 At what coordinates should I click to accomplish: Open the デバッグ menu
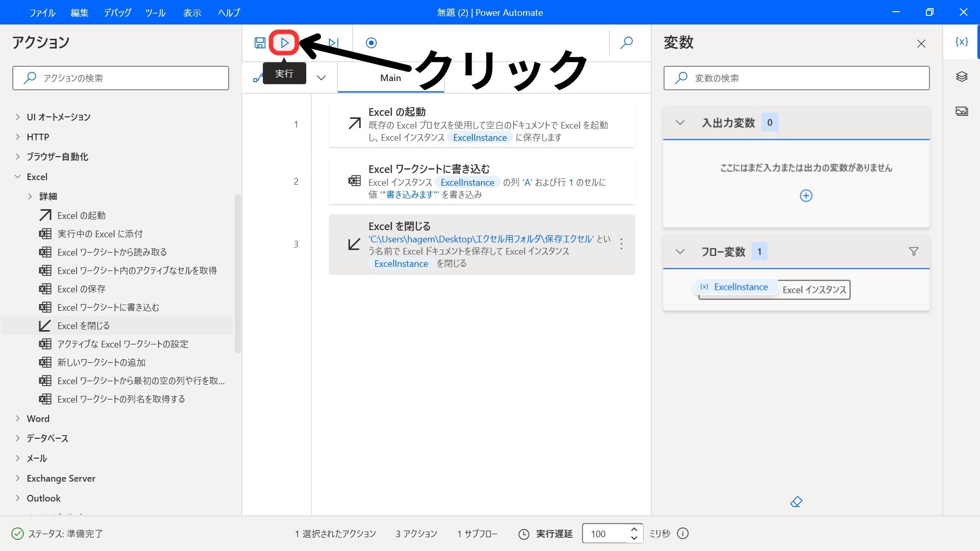117,13
